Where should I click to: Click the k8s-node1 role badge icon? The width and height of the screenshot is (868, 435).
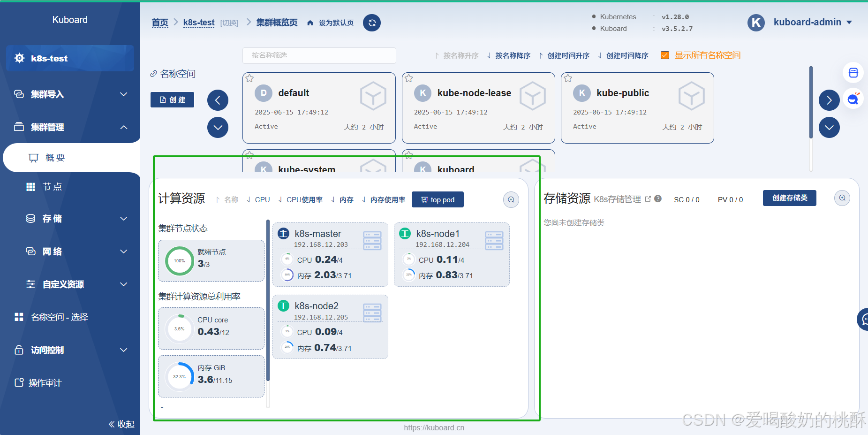point(405,233)
